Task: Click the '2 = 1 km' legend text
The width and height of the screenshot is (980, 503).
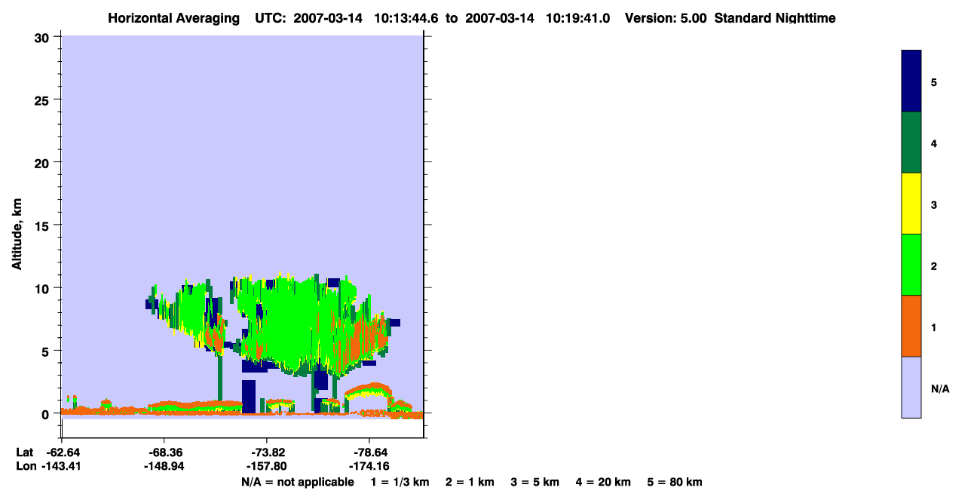Action: (470, 483)
